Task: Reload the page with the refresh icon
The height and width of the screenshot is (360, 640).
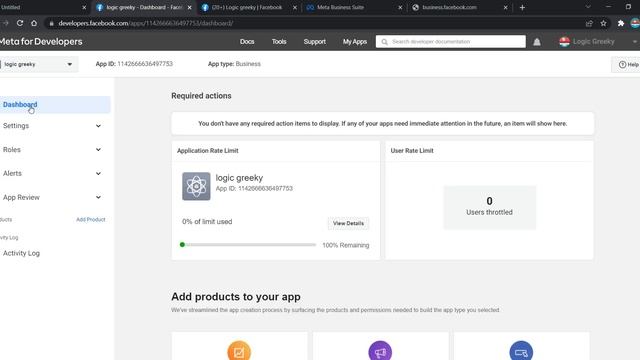Action: (20, 23)
